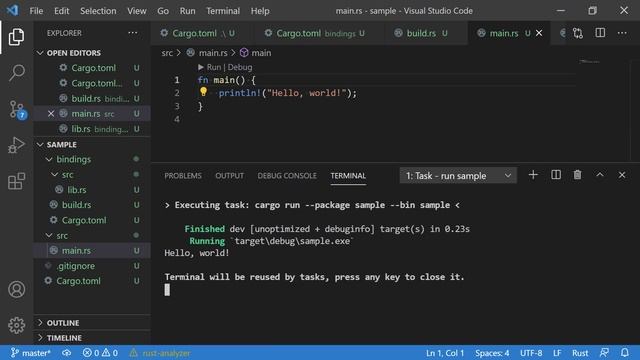Open the File menu
The image size is (640, 360).
point(36,11)
